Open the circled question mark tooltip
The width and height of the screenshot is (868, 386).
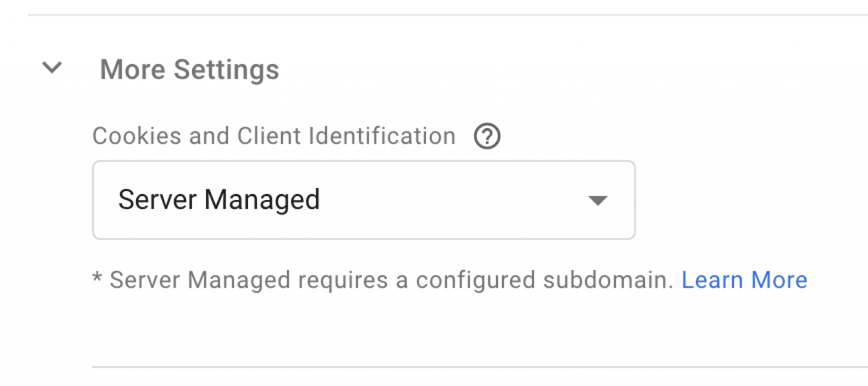point(487,136)
